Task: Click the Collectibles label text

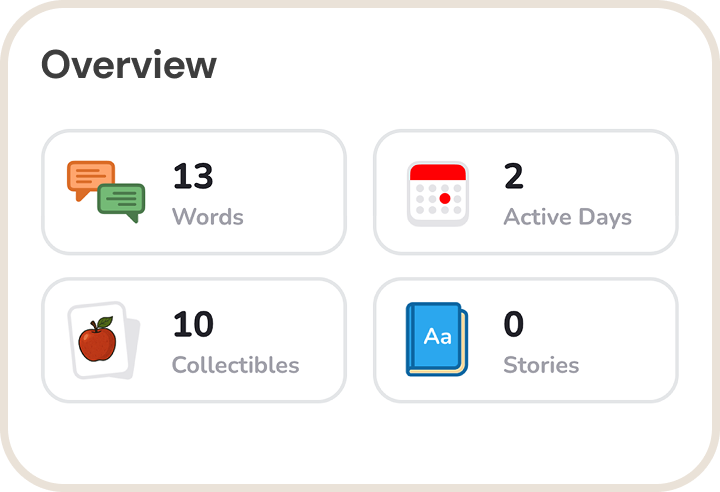Action: pos(235,365)
